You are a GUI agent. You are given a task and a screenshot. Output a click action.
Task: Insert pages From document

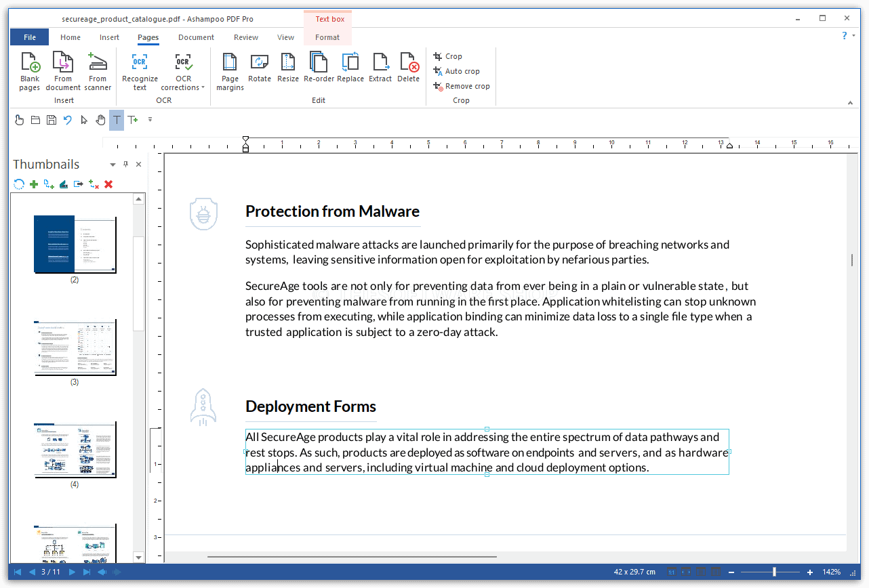tap(63, 72)
